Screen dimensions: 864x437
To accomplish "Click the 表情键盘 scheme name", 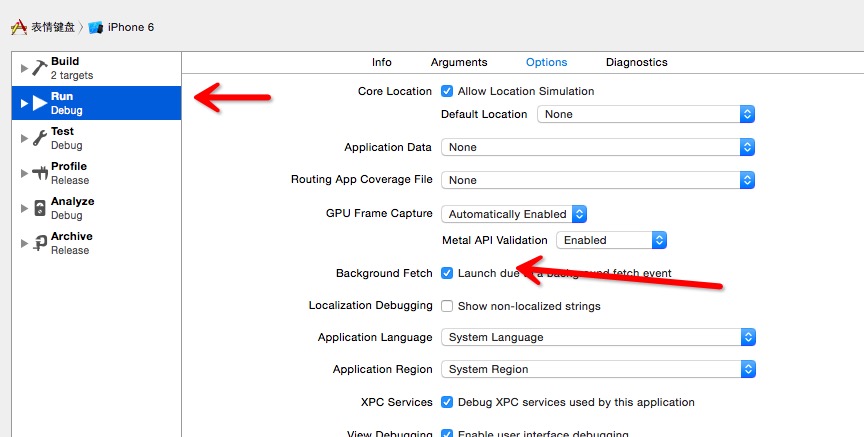I will [x=53, y=27].
